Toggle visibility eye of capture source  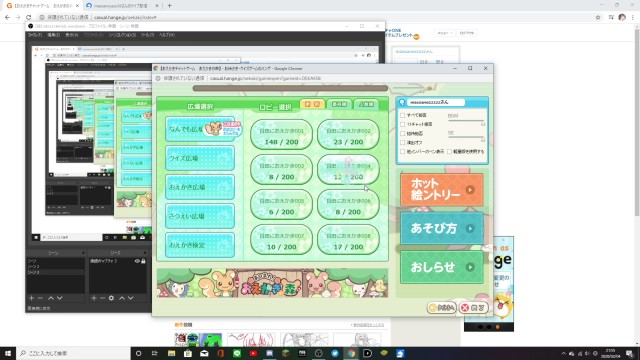click(x=137, y=261)
